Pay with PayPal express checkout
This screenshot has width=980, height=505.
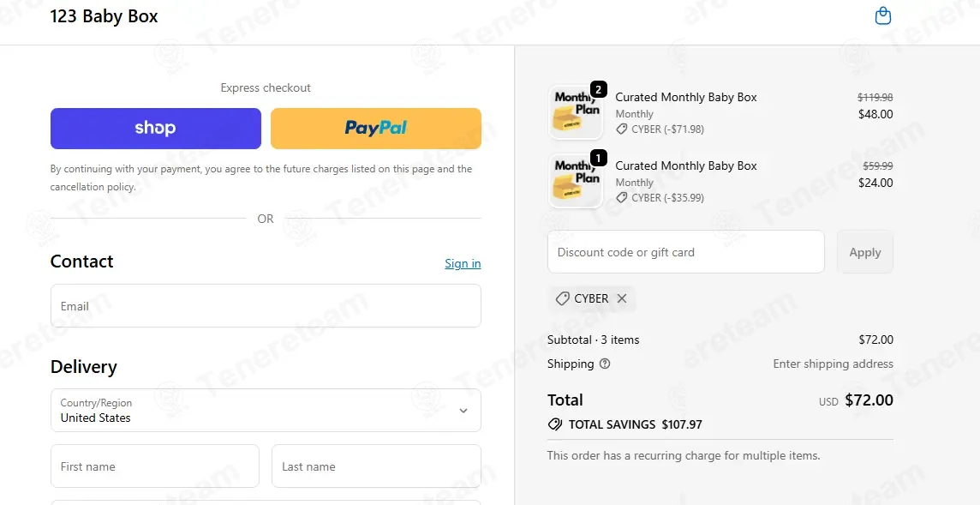(375, 129)
